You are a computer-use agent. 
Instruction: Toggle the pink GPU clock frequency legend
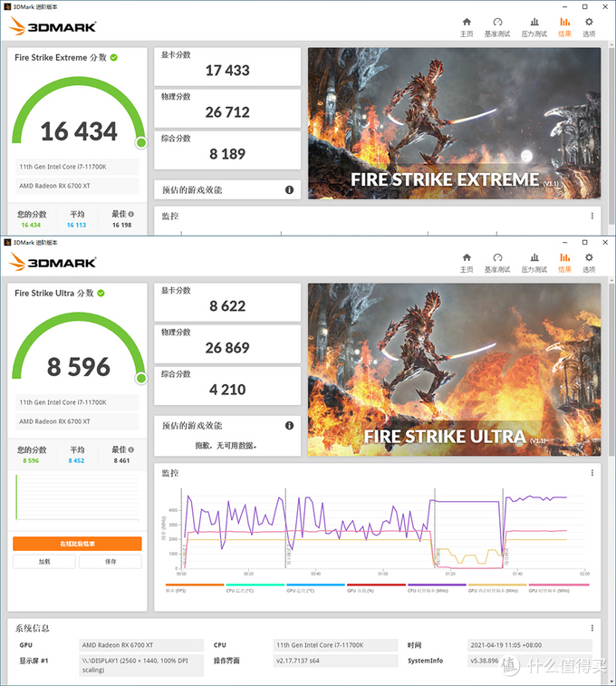559,587
